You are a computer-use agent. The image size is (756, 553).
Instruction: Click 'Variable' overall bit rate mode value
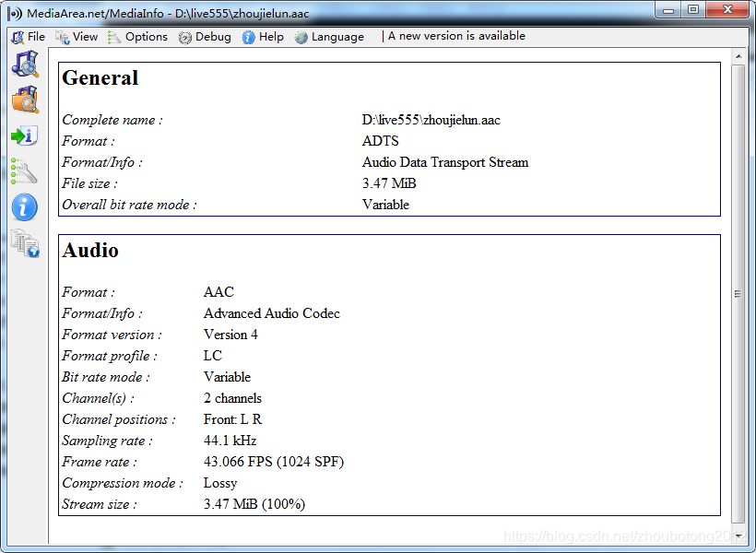tap(385, 205)
